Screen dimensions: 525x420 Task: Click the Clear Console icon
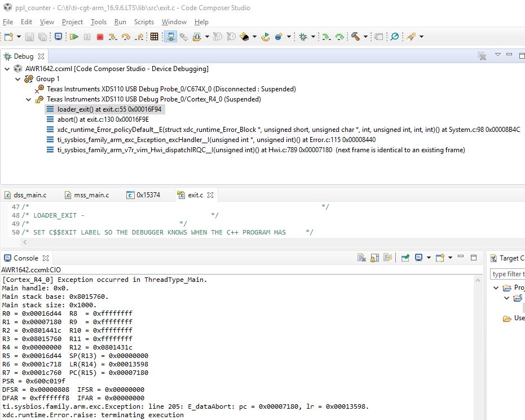[361, 258]
